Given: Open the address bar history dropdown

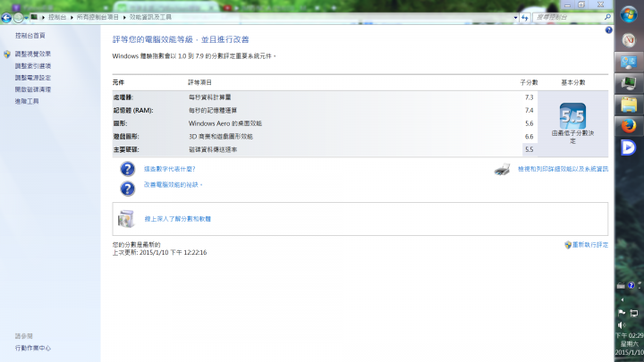Looking at the screenshot, I should [x=515, y=18].
